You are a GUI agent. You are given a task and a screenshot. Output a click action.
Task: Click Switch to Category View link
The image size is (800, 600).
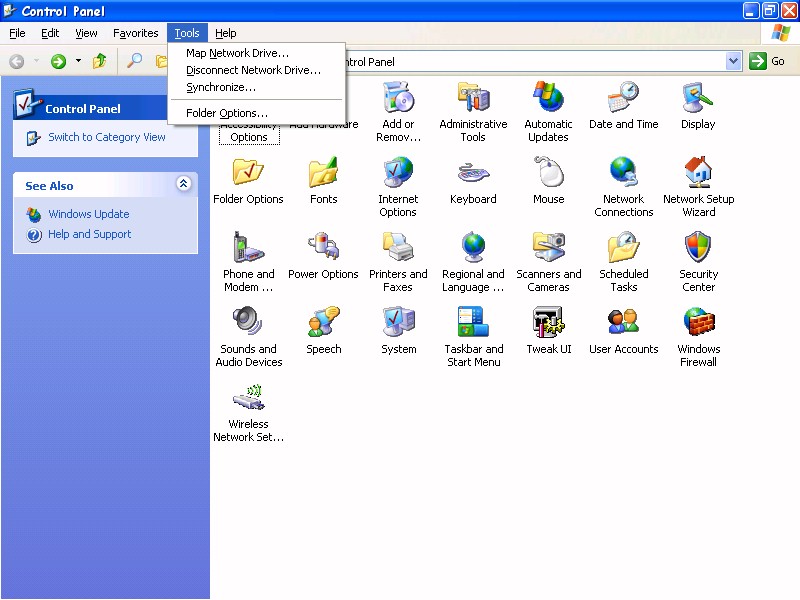coord(107,137)
